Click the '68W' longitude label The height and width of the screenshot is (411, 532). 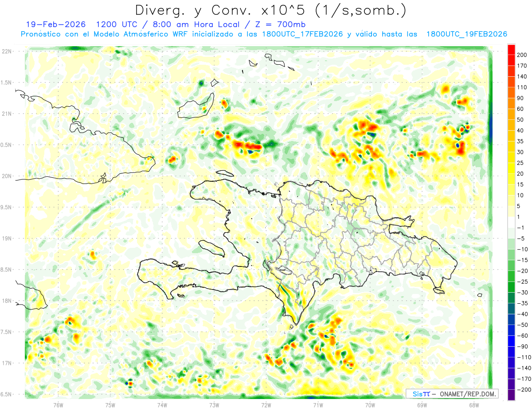474,405
